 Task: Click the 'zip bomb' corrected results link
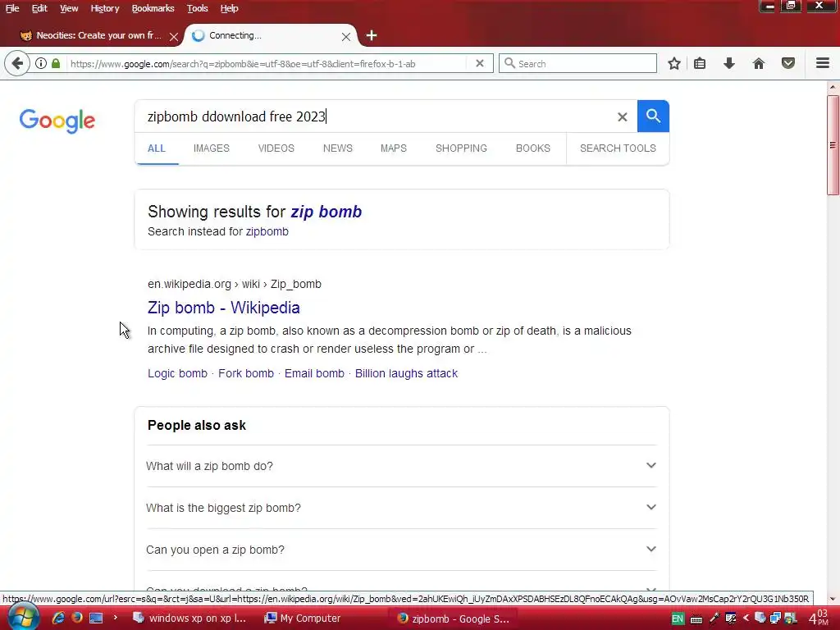click(326, 212)
